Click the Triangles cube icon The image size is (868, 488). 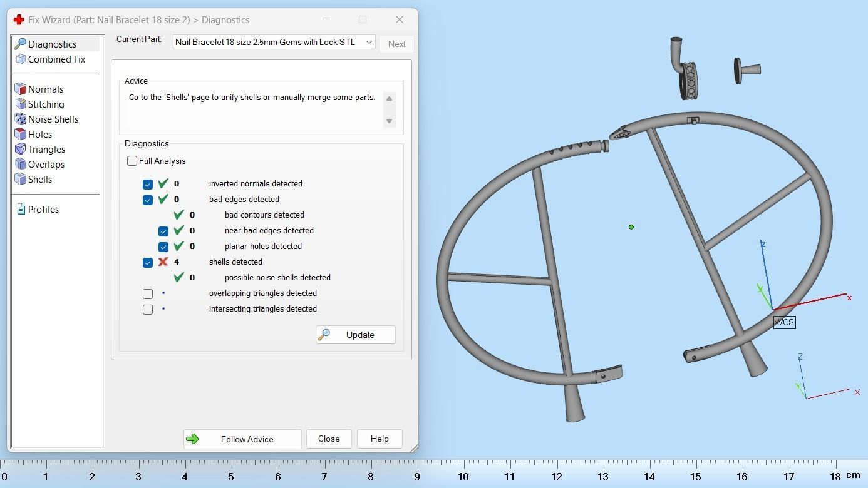pos(20,149)
